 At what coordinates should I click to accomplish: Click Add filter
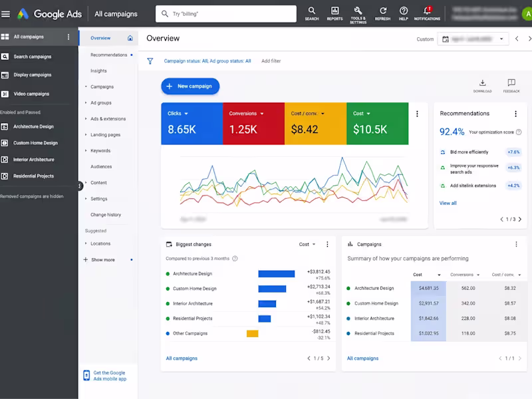271,61
